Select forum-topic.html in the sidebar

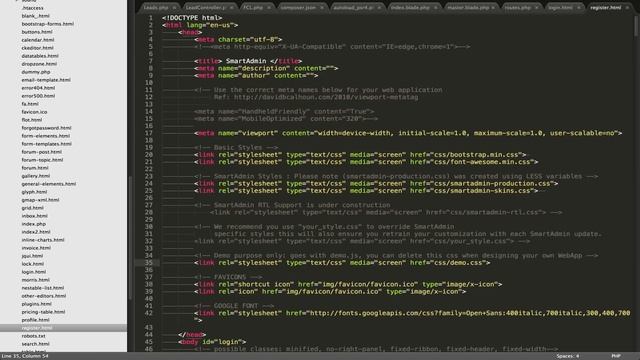[42, 160]
